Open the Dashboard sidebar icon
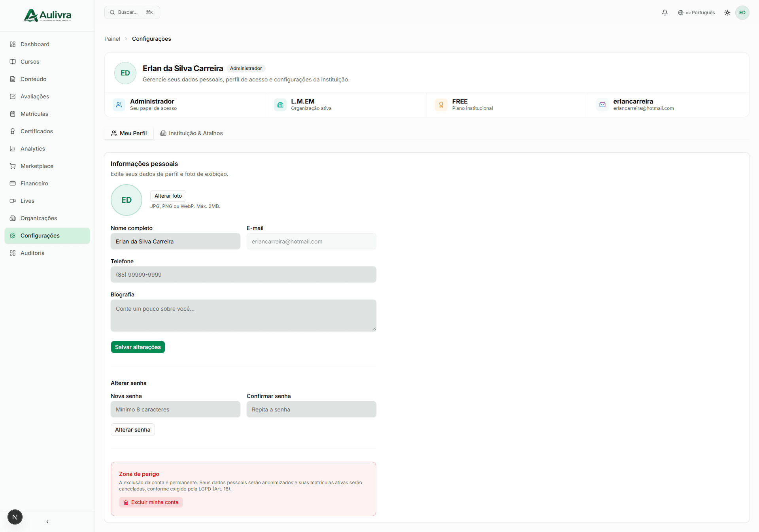This screenshot has width=759, height=532. pyautogui.click(x=13, y=44)
